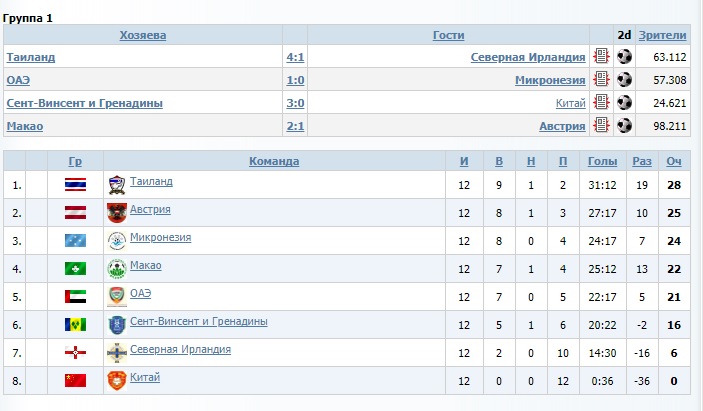Click the Северная Ирландия team crest

tap(116, 352)
